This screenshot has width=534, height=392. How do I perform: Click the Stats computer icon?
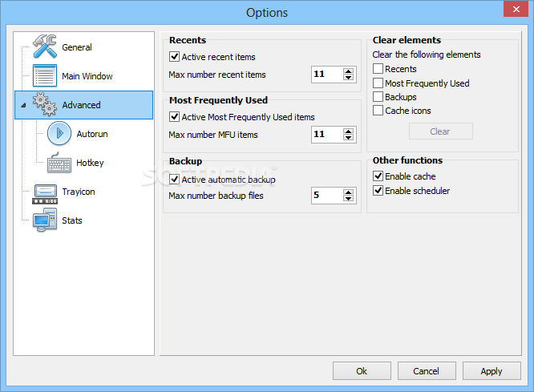(45, 220)
